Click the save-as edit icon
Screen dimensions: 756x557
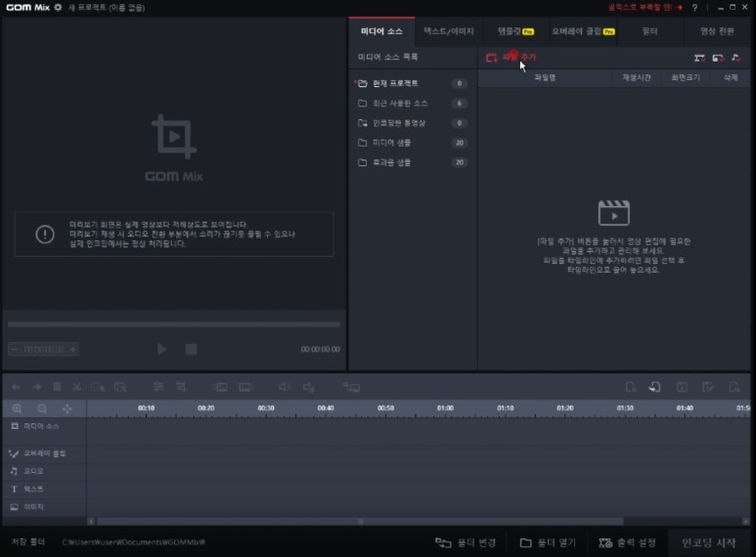click(708, 387)
